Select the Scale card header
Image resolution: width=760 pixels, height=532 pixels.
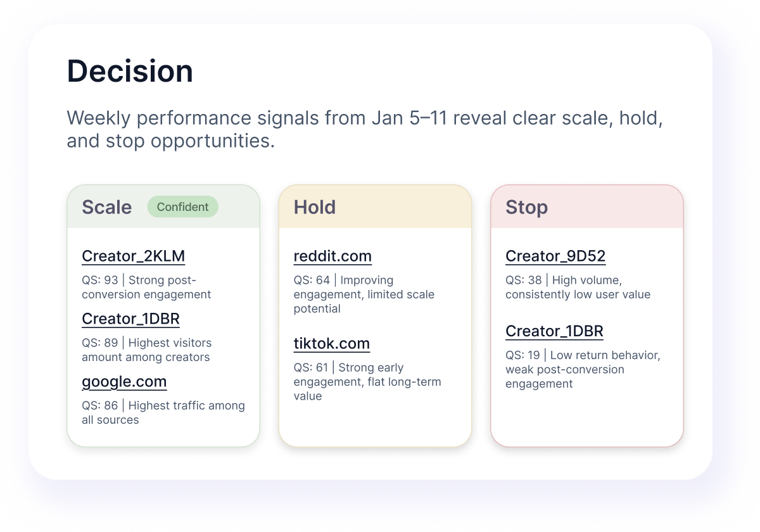pos(107,207)
